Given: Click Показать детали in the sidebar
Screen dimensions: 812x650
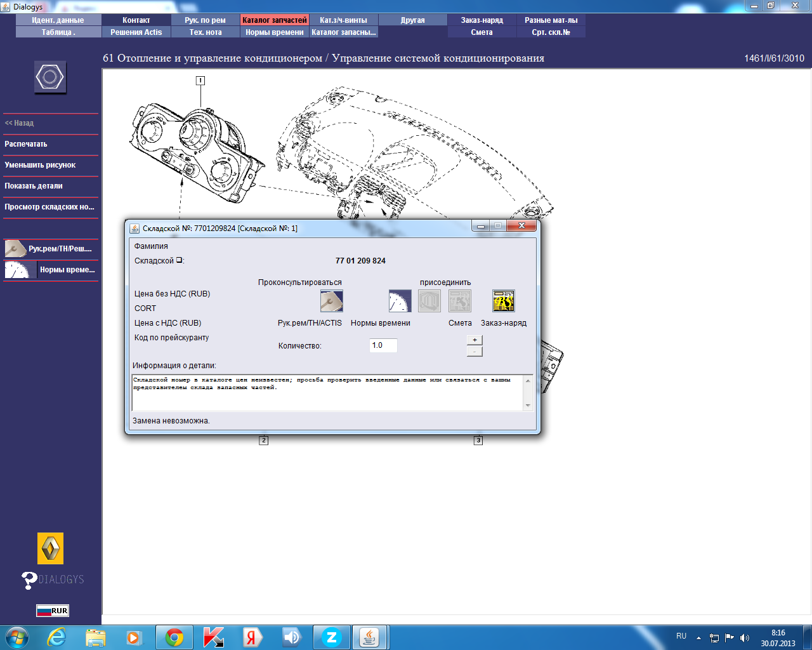Looking at the screenshot, I should click(x=51, y=186).
